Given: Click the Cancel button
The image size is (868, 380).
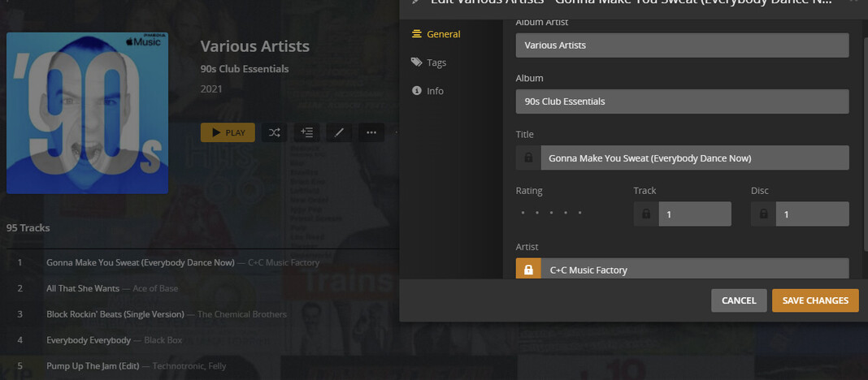Looking at the screenshot, I should click(x=739, y=300).
